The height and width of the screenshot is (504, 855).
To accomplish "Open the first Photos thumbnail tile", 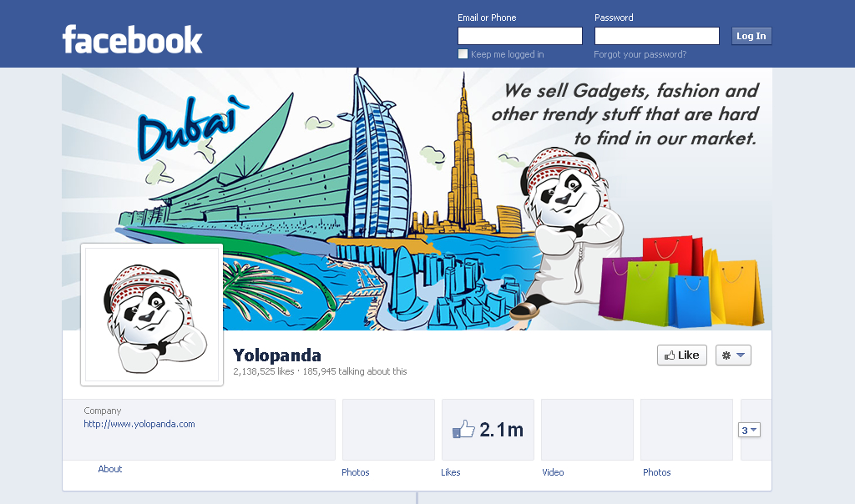I will [388, 430].
